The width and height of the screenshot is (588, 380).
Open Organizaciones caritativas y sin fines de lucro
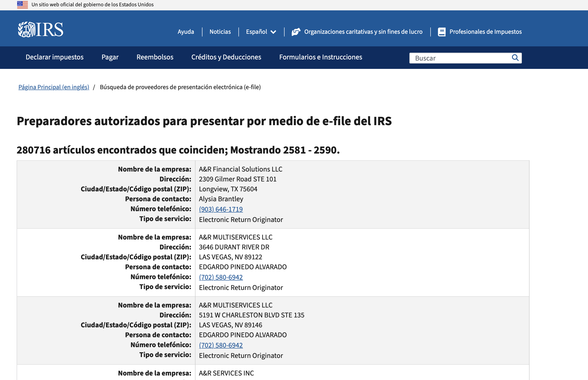tap(363, 32)
